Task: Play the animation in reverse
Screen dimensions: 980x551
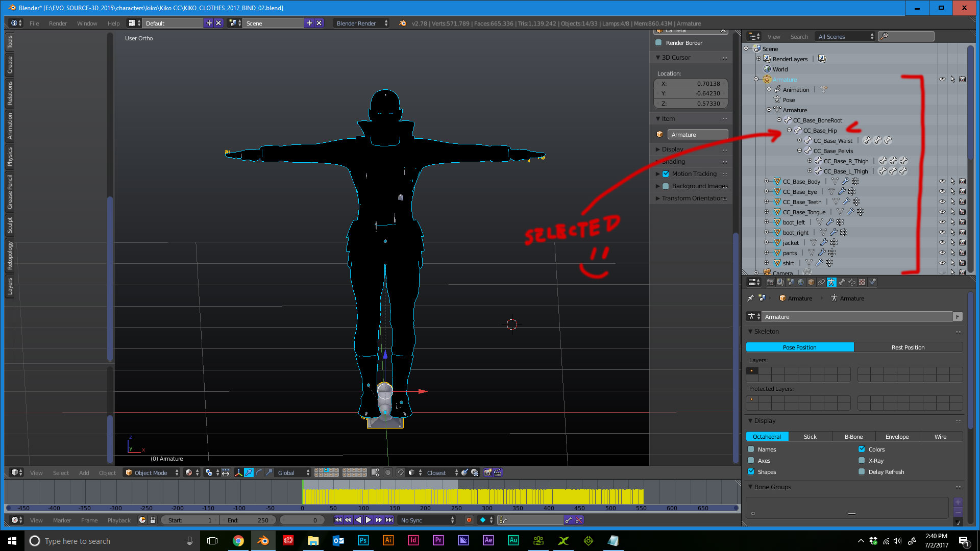Action: point(358,520)
